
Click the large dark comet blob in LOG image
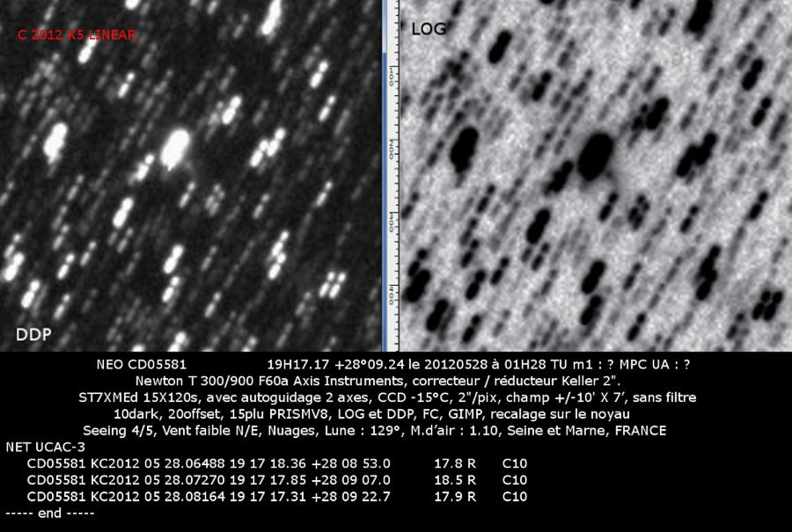[x=598, y=149]
